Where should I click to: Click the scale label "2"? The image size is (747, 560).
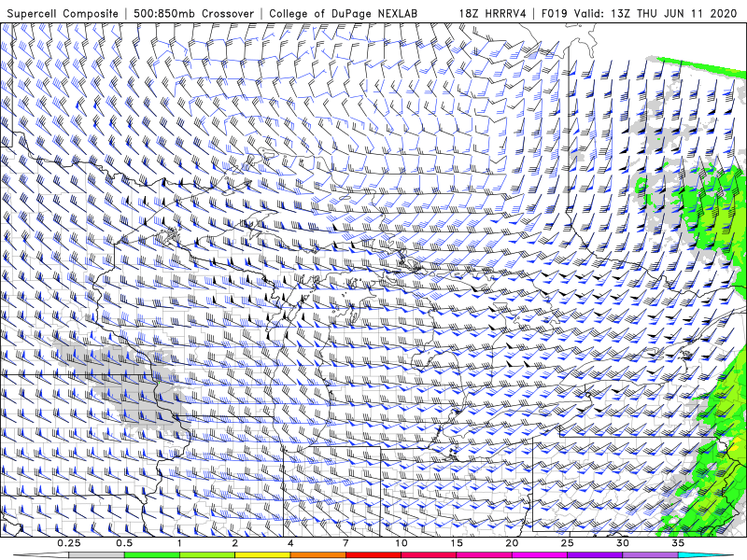[235, 543]
